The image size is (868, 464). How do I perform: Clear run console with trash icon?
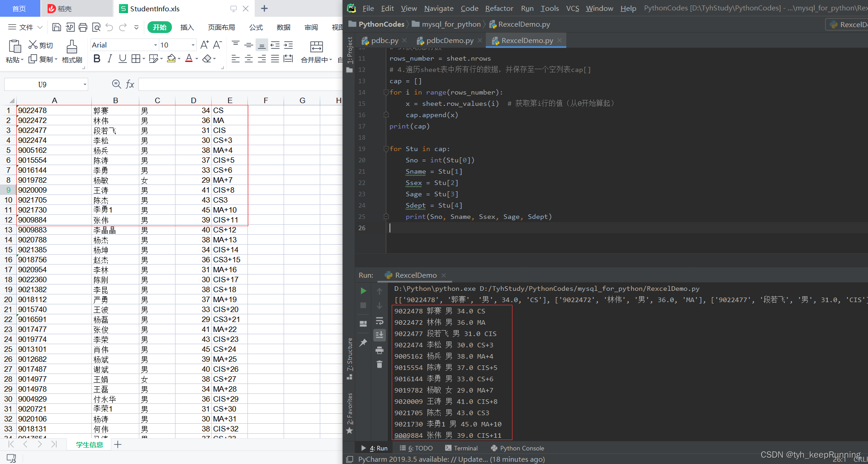click(379, 365)
